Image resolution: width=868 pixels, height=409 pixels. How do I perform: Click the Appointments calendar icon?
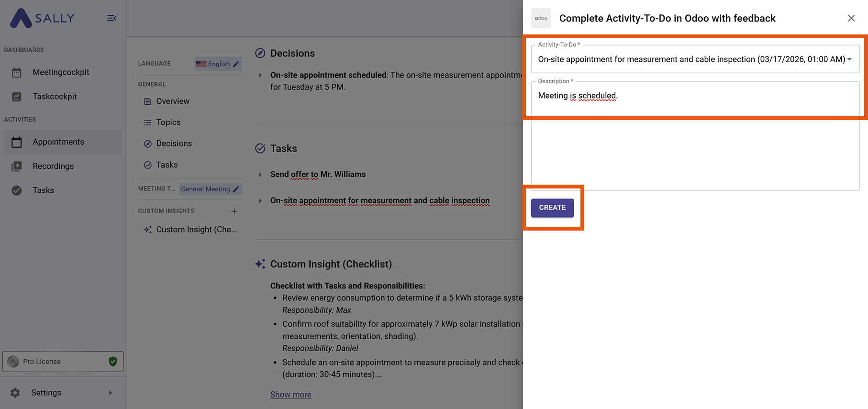tap(17, 142)
